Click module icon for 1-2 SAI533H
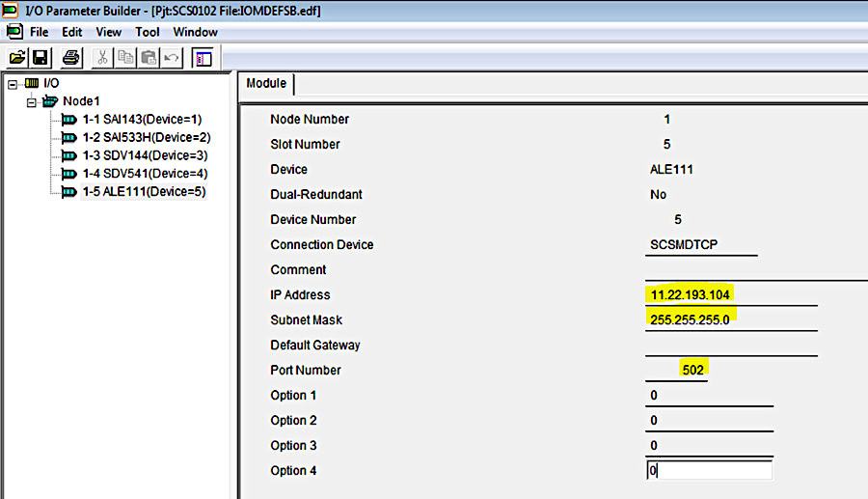 68,137
